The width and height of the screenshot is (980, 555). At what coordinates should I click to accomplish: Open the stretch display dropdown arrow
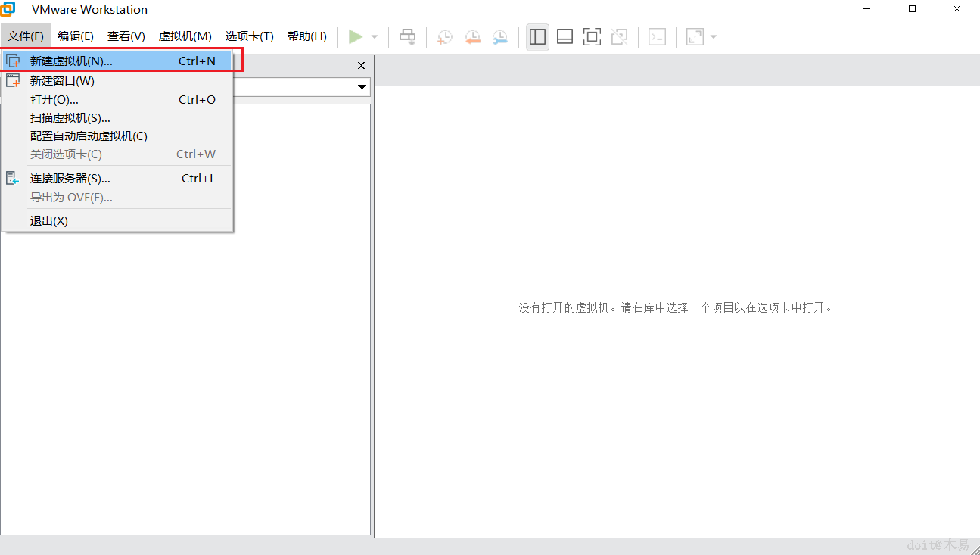(714, 37)
